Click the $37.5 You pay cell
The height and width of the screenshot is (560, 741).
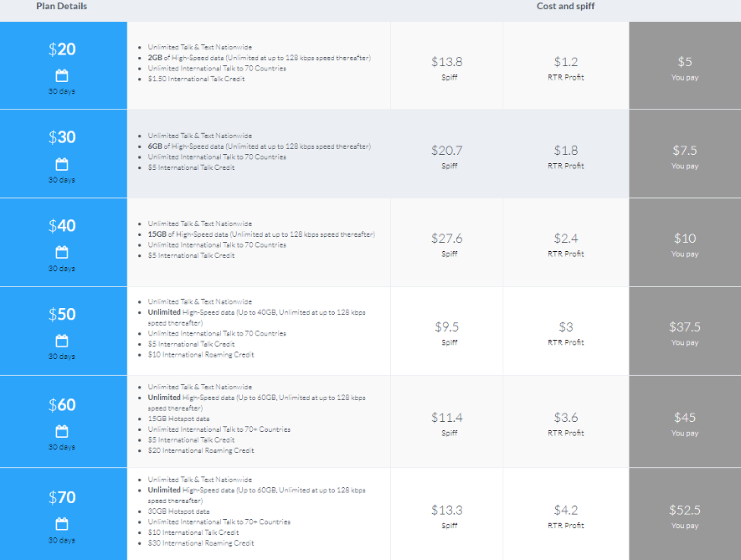[x=685, y=331]
